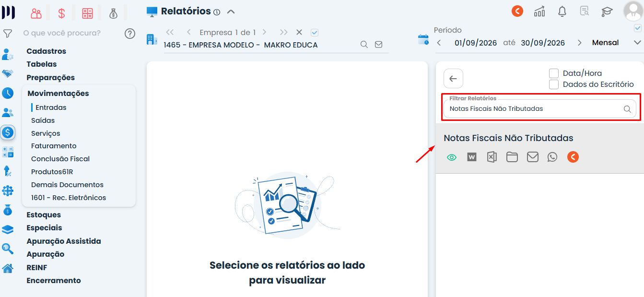The width and height of the screenshot is (644, 297).
Task: Open the Tabelas menu
Action: 42,64
